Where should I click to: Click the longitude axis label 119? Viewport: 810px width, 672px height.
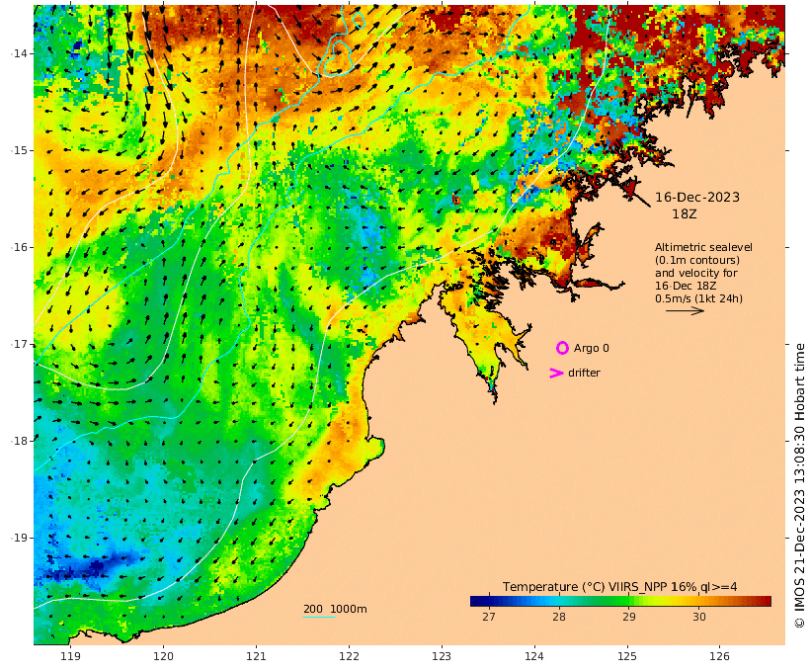tap(70, 656)
